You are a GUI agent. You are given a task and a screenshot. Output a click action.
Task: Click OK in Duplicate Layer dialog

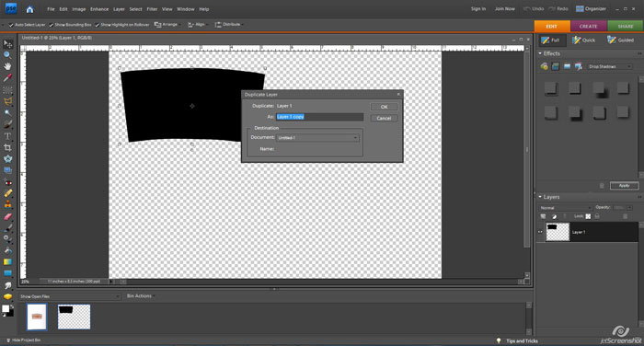[x=384, y=107]
